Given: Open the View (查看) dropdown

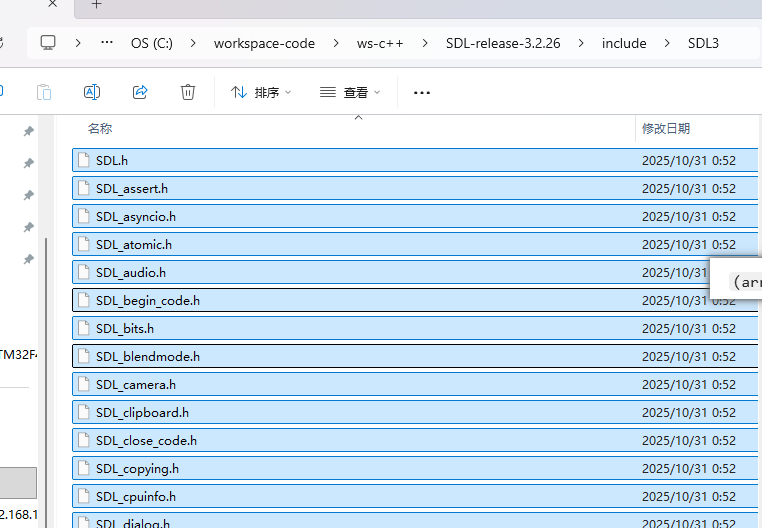Looking at the screenshot, I should [x=350, y=92].
